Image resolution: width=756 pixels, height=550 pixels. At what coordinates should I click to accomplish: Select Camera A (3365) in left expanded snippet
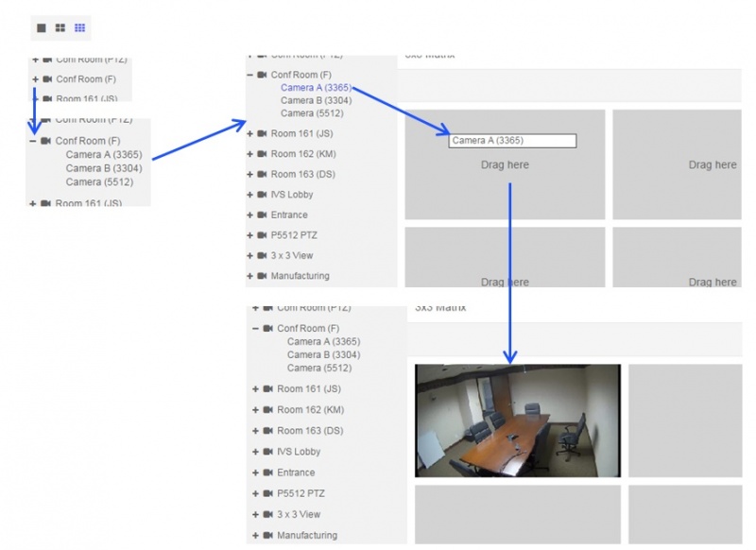click(x=104, y=154)
